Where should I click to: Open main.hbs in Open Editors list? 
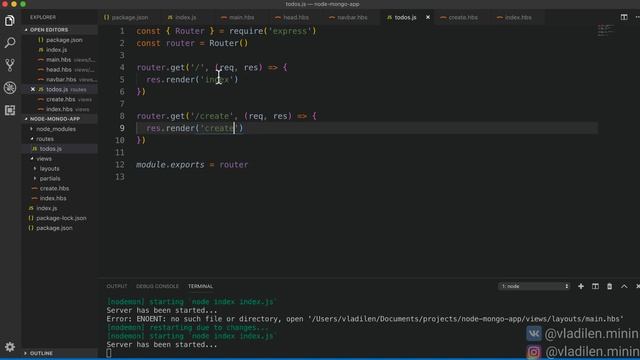[58, 60]
